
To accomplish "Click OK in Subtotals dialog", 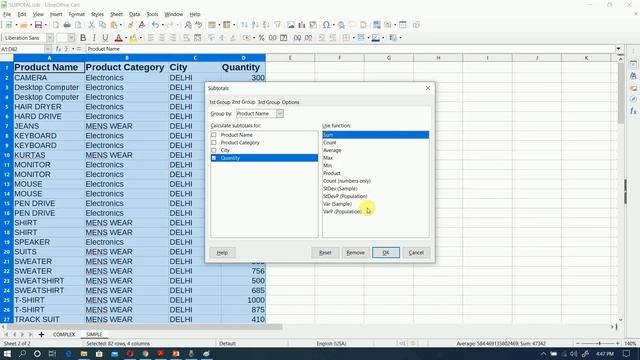I will 386,253.
